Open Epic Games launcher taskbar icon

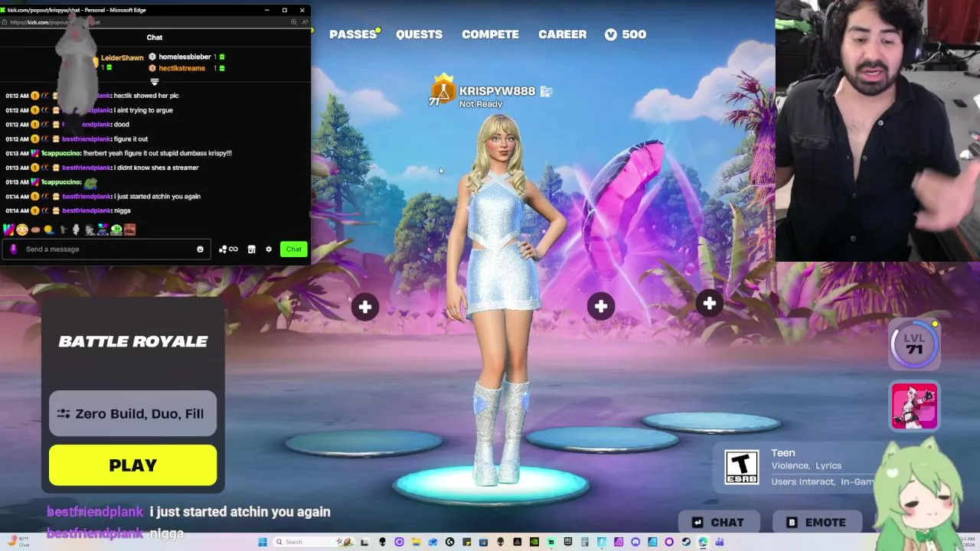[x=567, y=542]
